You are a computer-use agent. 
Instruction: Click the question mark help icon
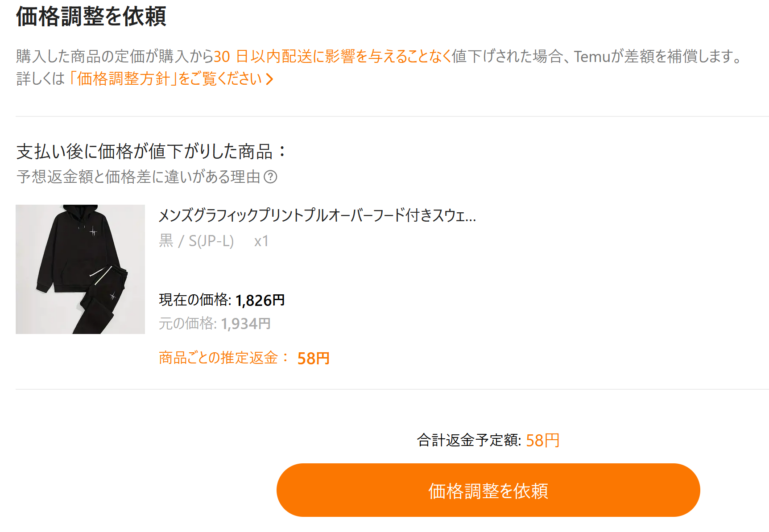[270, 177]
